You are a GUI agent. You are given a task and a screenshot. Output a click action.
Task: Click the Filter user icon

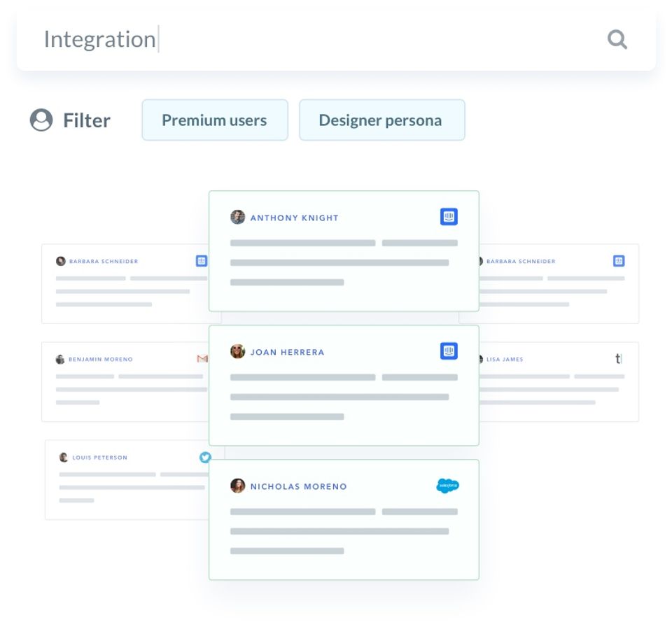[41, 120]
